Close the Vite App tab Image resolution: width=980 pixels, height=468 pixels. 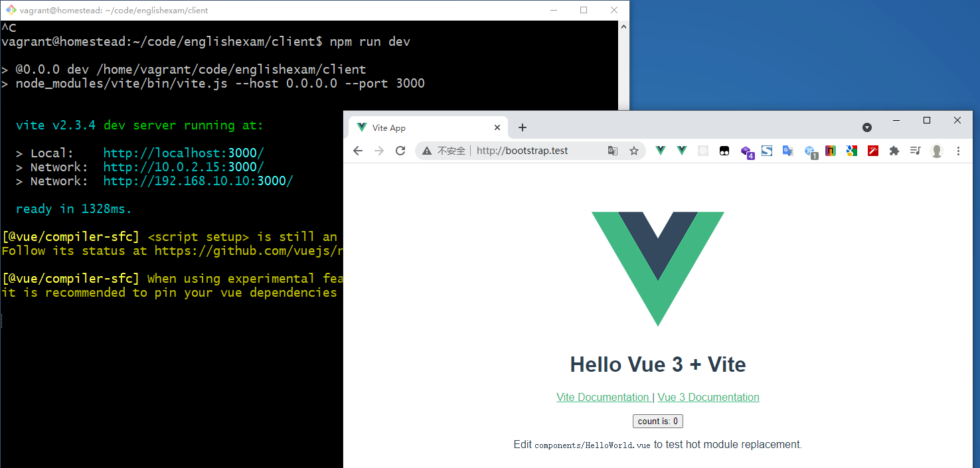click(497, 127)
